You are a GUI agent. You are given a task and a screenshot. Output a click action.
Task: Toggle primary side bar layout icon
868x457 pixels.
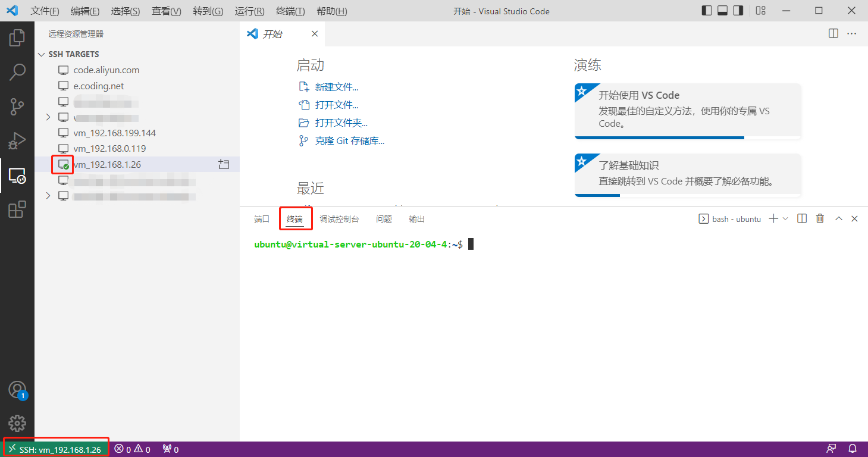(707, 11)
